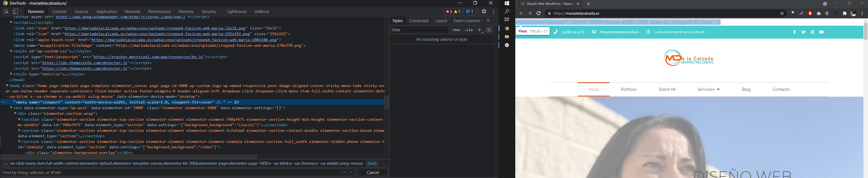Toggle the :hov element state panel

(456, 30)
